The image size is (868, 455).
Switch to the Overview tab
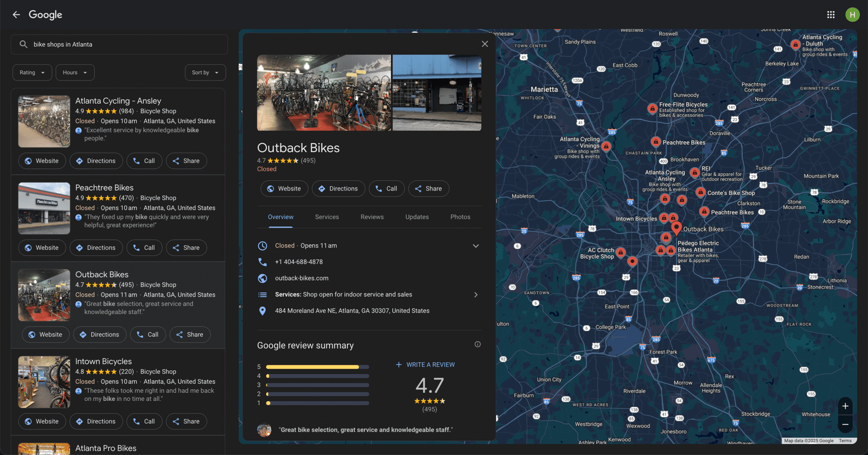click(280, 217)
